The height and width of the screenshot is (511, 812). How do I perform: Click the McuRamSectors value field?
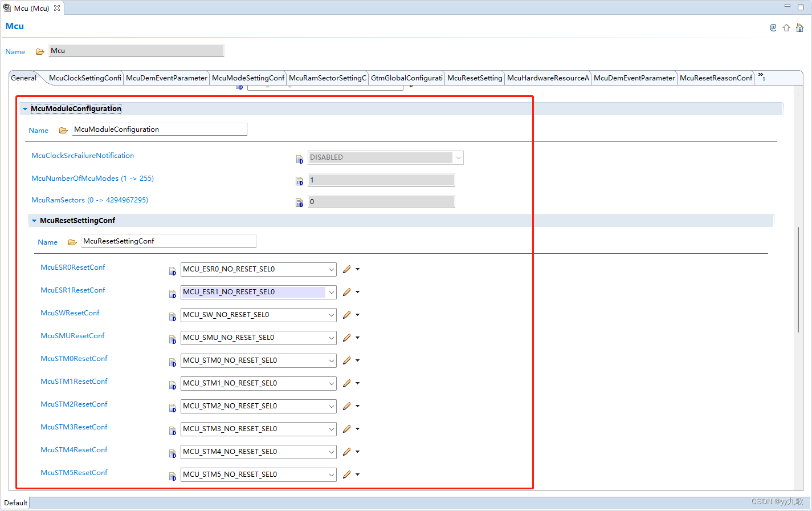pyautogui.click(x=381, y=202)
